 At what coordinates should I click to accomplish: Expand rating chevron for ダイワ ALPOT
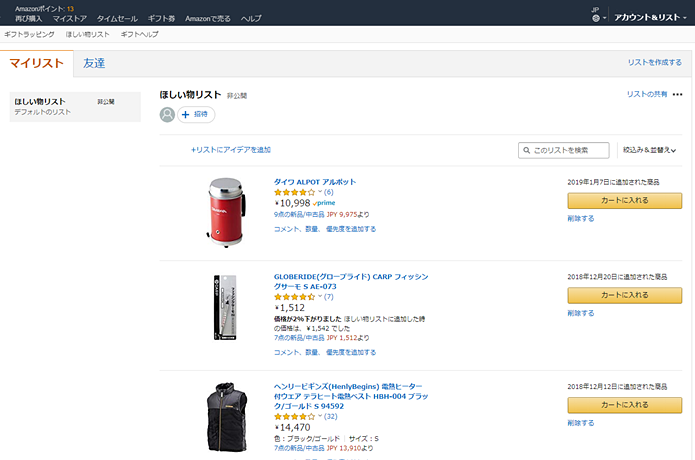coord(320,192)
